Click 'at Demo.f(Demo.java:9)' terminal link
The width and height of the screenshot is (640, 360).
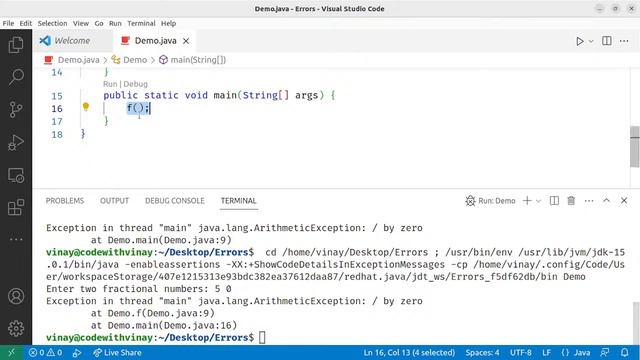click(153, 313)
